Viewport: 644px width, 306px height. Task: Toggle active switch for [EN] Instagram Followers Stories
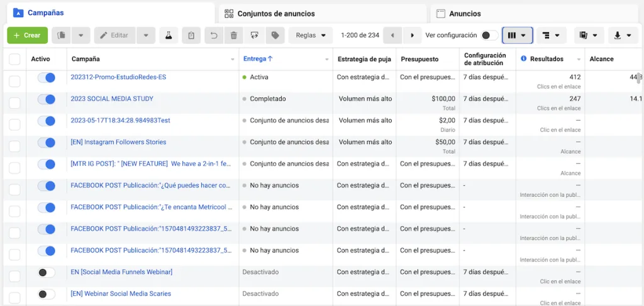(x=47, y=143)
